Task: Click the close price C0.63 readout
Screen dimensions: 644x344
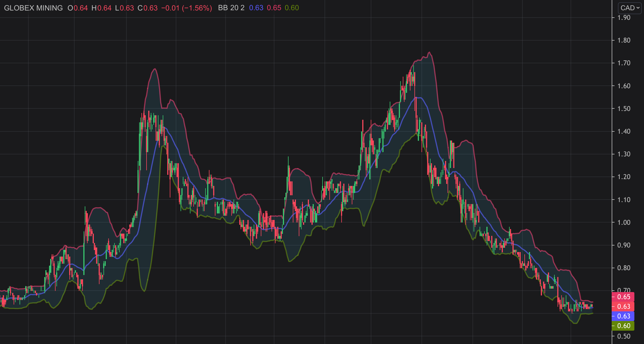Action: (x=147, y=8)
